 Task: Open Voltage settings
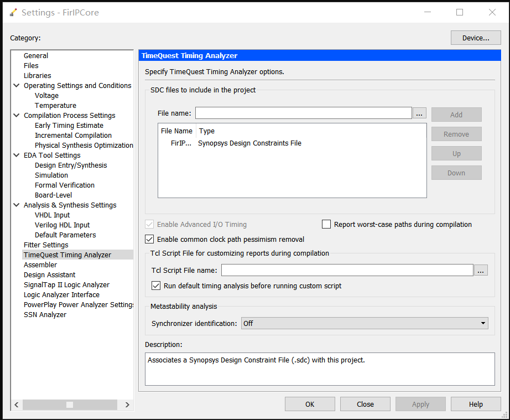coord(46,96)
